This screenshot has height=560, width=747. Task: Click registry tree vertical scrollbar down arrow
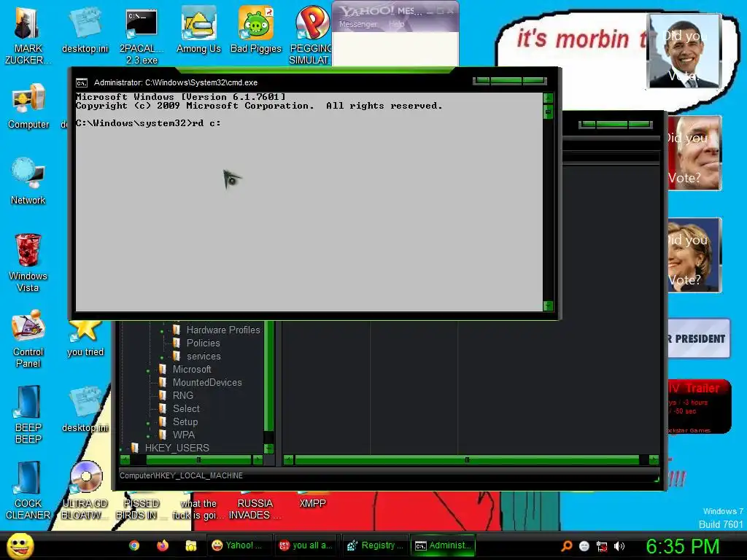coord(268,448)
